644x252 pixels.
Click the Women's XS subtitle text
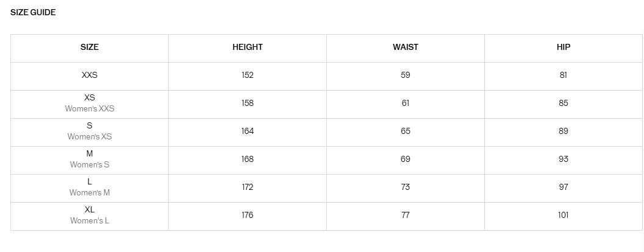coord(90,137)
